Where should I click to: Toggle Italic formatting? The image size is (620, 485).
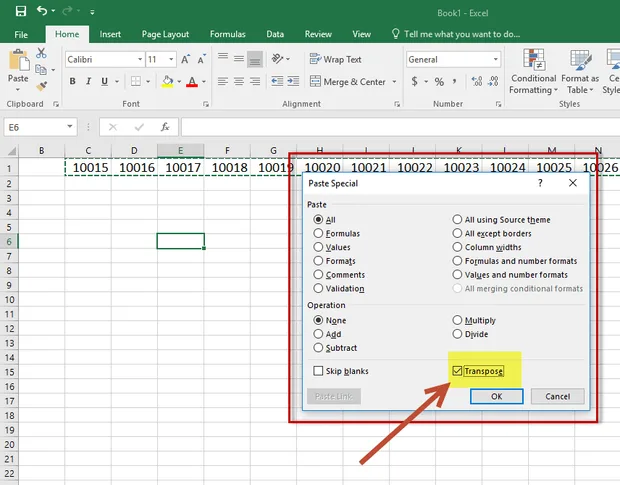point(89,81)
